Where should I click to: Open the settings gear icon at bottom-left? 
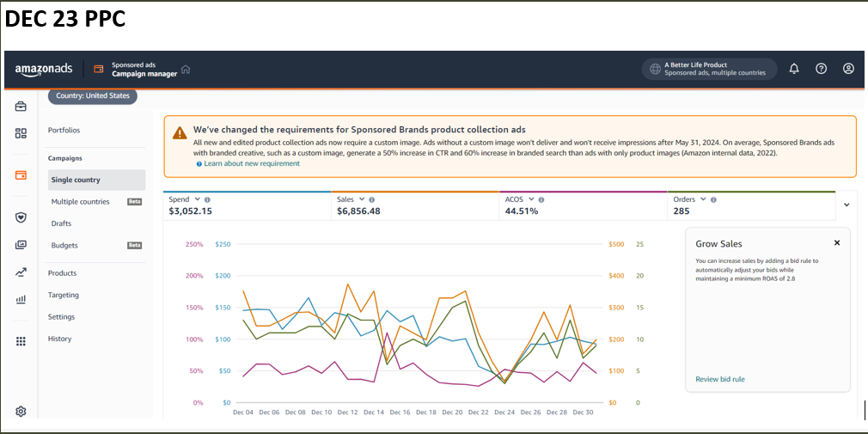click(x=21, y=412)
